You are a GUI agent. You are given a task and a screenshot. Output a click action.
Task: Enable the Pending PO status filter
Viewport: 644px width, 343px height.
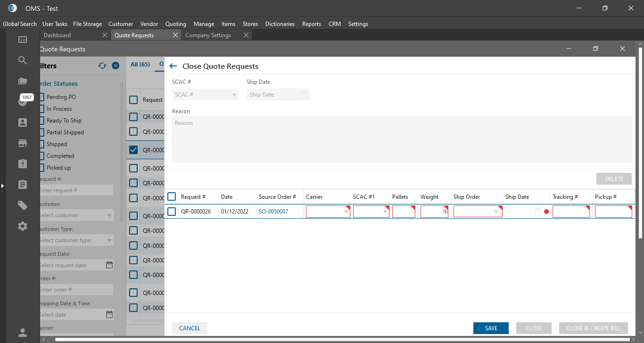pos(41,97)
